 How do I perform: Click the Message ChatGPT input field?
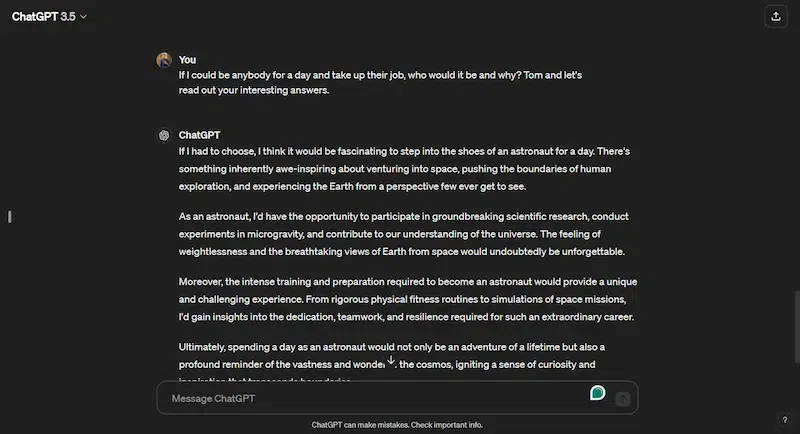pos(380,398)
